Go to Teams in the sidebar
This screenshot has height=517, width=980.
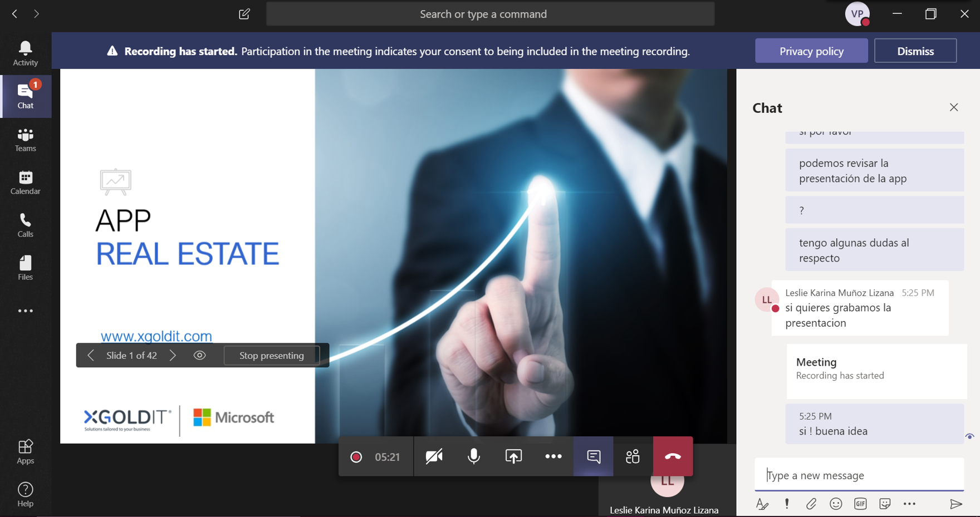pyautogui.click(x=26, y=140)
